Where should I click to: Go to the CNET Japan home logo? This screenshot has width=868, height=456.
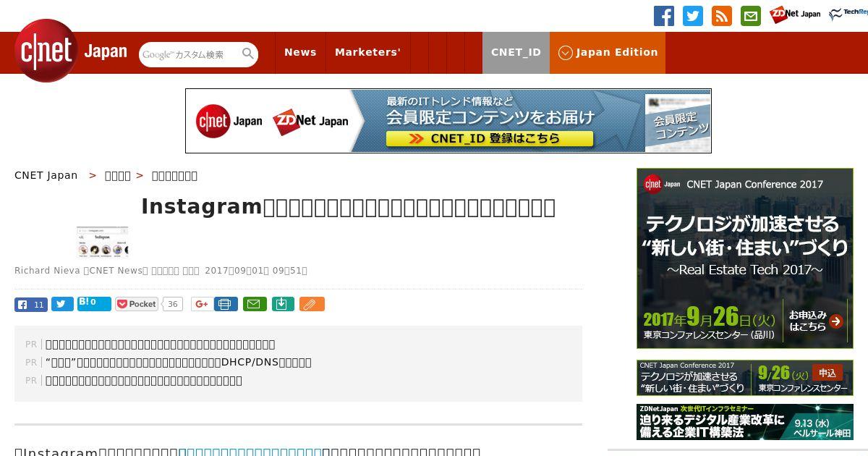71,51
